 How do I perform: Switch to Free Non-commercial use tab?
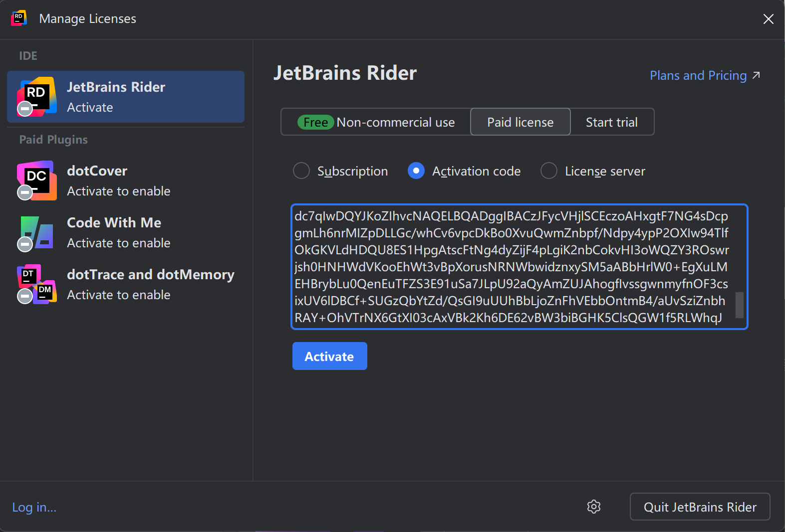(376, 122)
